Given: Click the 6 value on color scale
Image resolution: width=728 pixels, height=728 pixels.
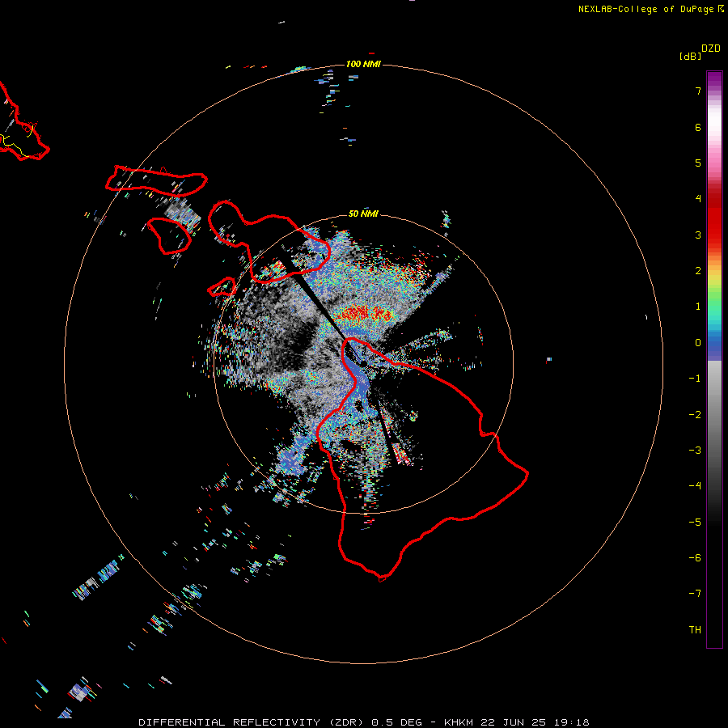Looking at the screenshot, I should click(698, 127).
